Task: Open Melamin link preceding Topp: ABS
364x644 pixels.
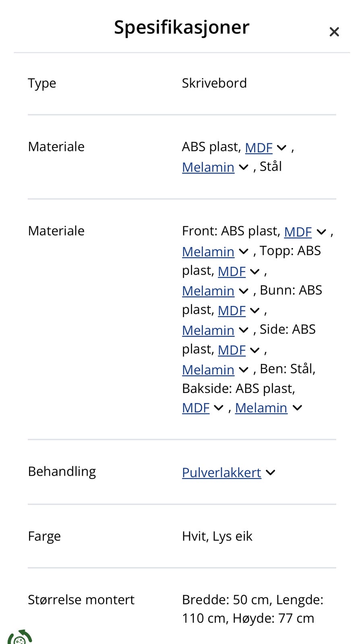Action: tap(208, 252)
